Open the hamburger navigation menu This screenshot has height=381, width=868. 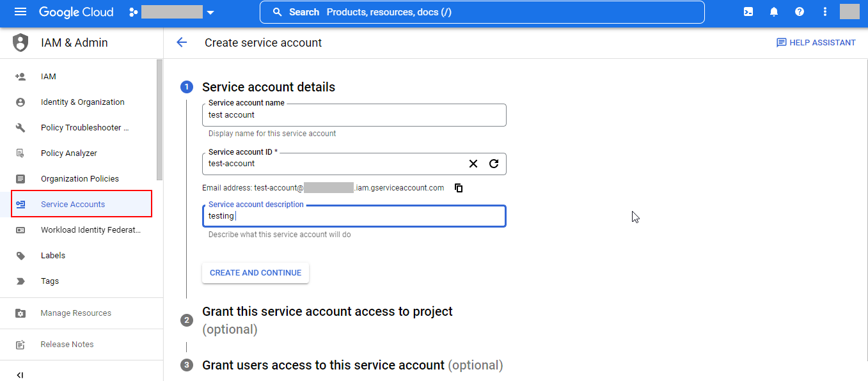tap(20, 12)
